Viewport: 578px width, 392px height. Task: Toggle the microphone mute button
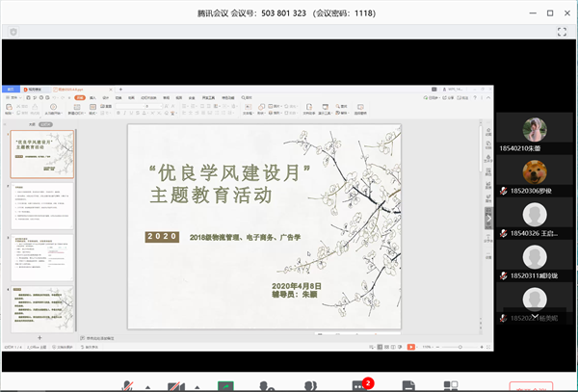(128, 385)
